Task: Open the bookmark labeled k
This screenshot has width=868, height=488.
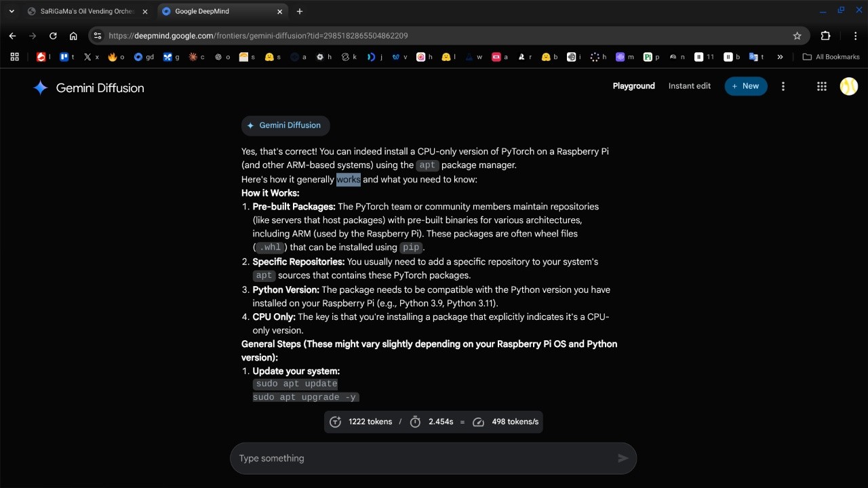Action: (x=349, y=57)
